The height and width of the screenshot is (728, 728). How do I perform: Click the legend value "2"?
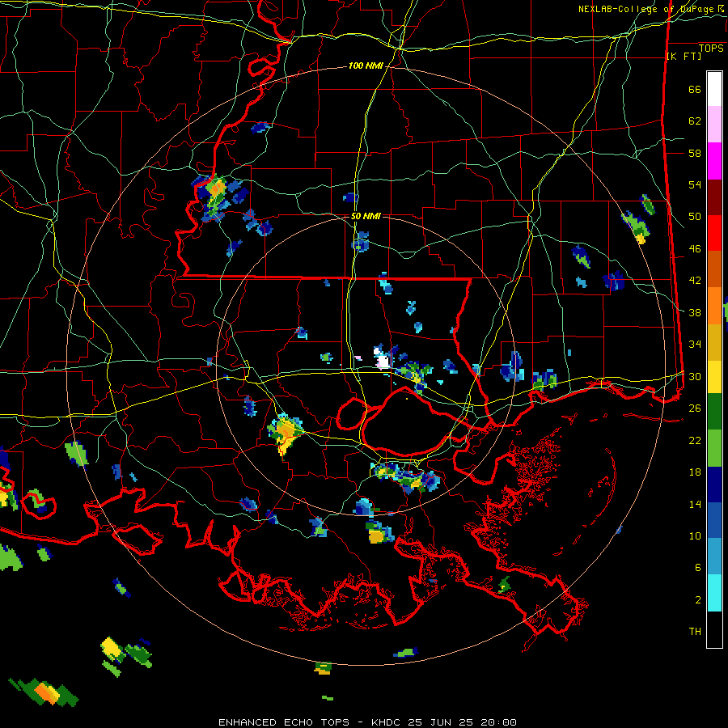[698, 599]
